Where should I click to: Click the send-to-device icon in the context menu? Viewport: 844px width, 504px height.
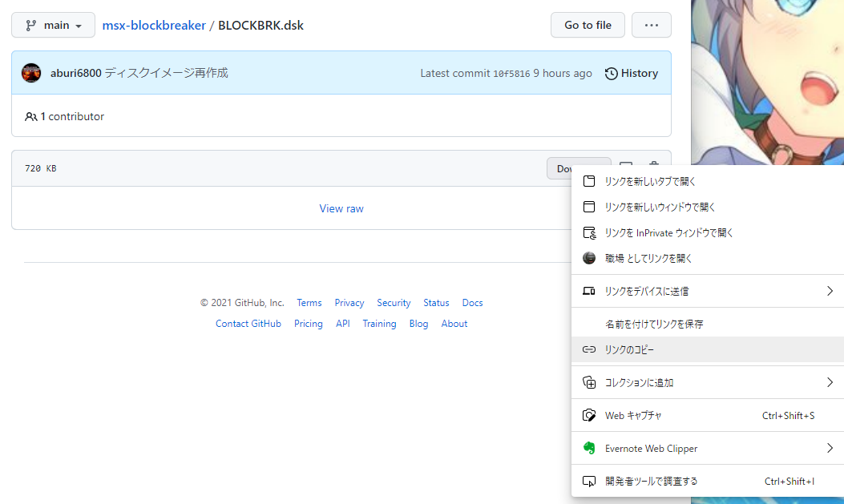tap(589, 291)
